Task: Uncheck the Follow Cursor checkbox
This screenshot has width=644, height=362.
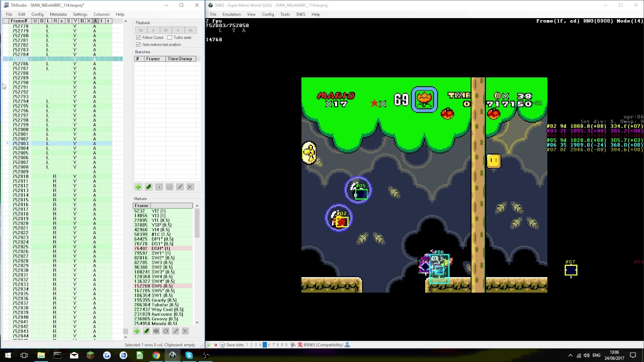Action: pos(138,38)
